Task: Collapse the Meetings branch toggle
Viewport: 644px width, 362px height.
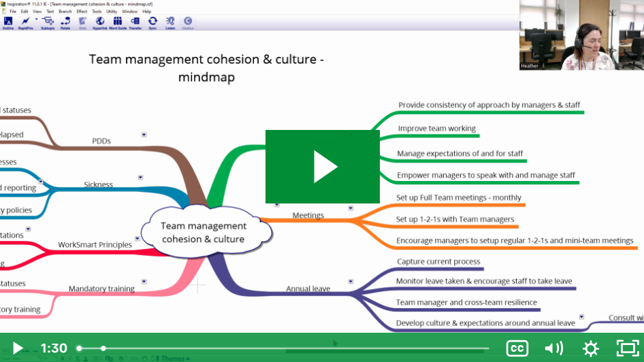Action: (x=351, y=208)
